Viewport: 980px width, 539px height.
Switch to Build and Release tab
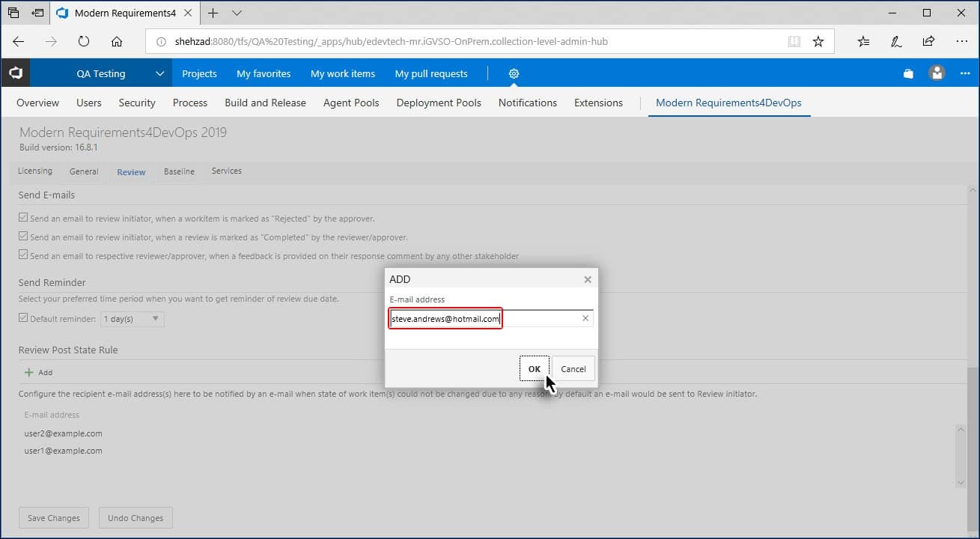pyautogui.click(x=265, y=103)
